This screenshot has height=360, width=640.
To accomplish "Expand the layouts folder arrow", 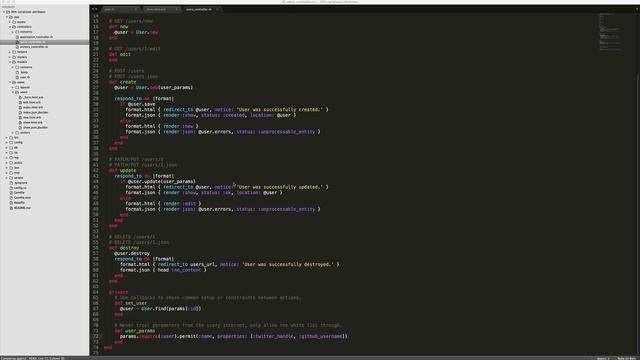I will (13, 87).
